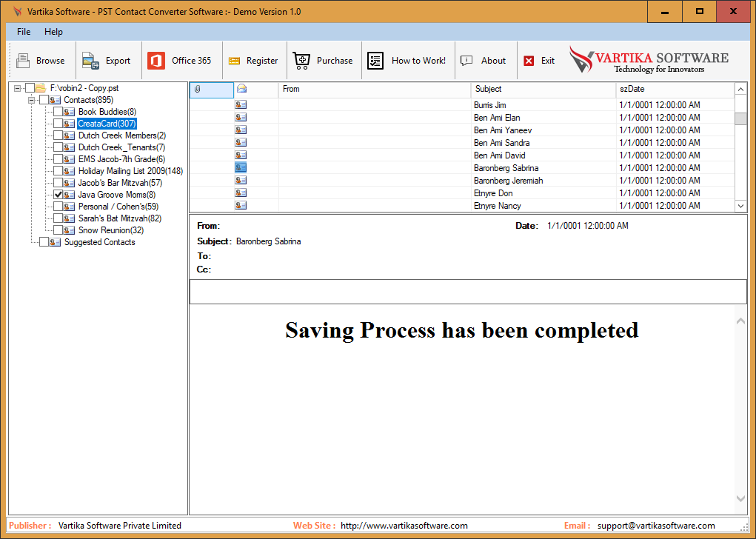Click the contact card icon for Baronberg Sabrina
Image resolution: width=756 pixels, height=539 pixels.
(241, 167)
